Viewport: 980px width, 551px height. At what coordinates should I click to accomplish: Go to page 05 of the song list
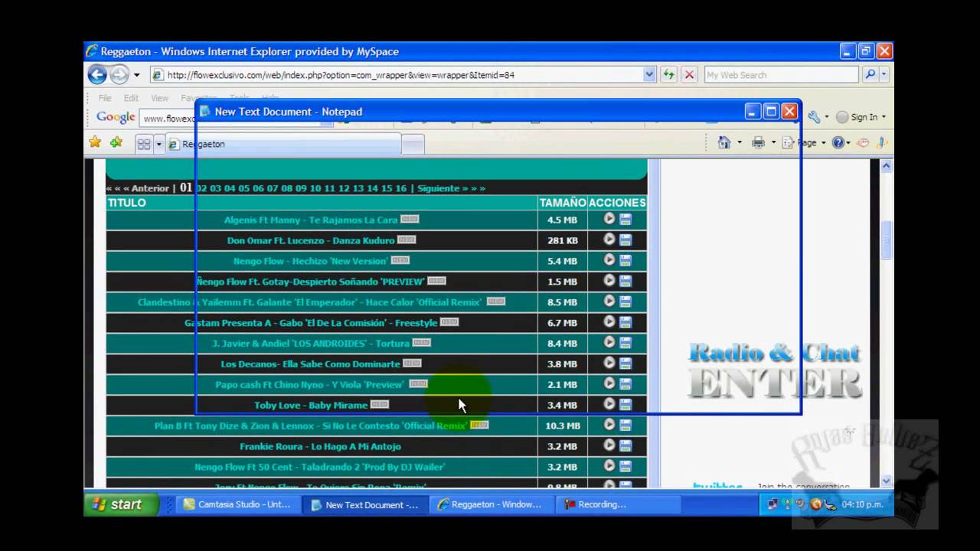pyautogui.click(x=244, y=188)
